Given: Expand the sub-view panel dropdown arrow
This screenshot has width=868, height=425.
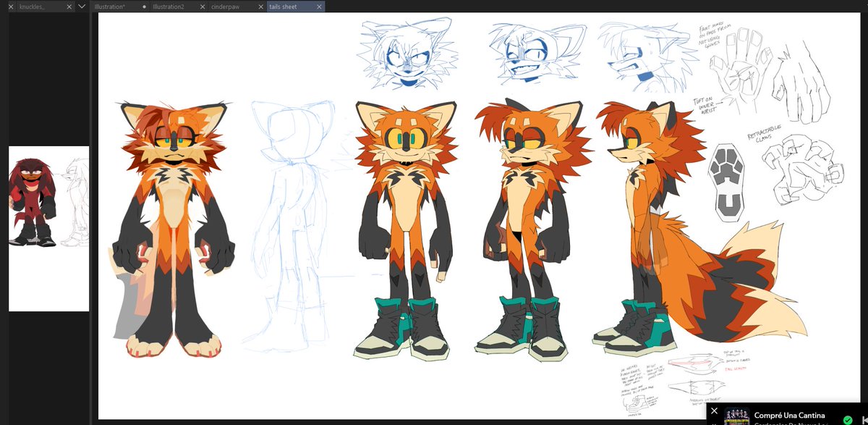Looking at the screenshot, I should pyautogui.click(x=81, y=7).
